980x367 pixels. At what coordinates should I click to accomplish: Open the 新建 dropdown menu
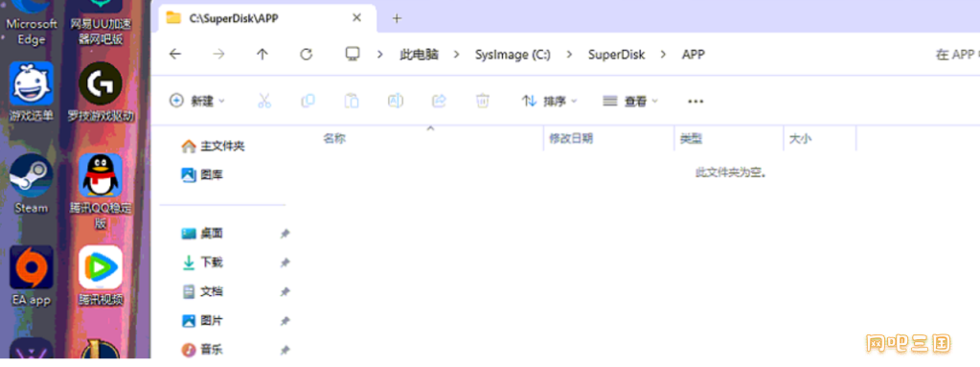197,101
